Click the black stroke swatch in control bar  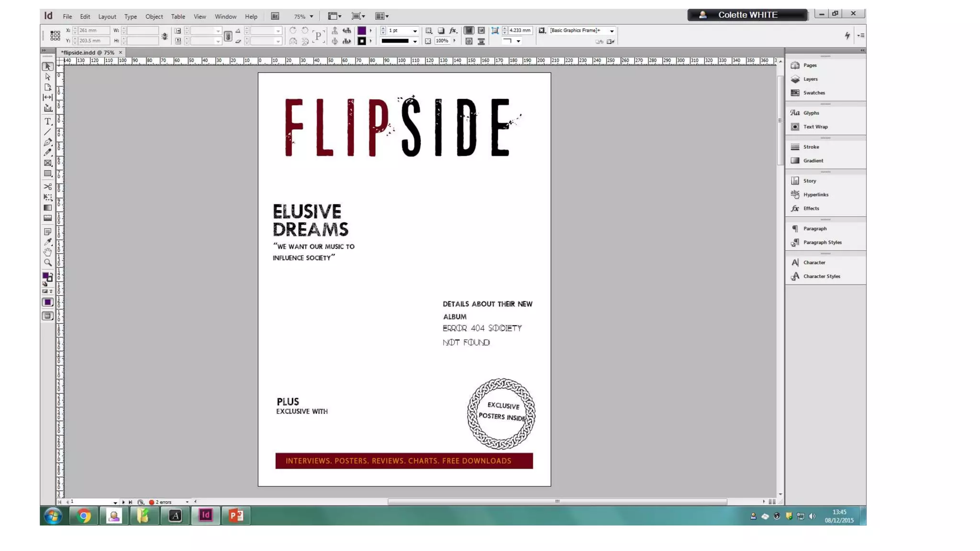coord(362,41)
